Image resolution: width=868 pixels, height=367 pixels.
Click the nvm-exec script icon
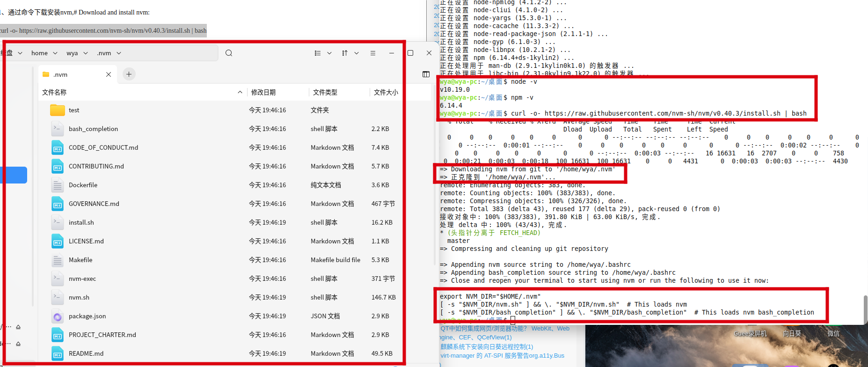pos(58,279)
